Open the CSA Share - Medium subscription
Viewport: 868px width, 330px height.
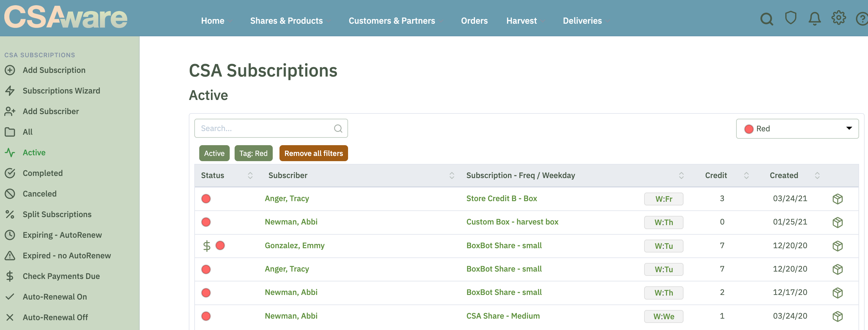click(503, 316)
